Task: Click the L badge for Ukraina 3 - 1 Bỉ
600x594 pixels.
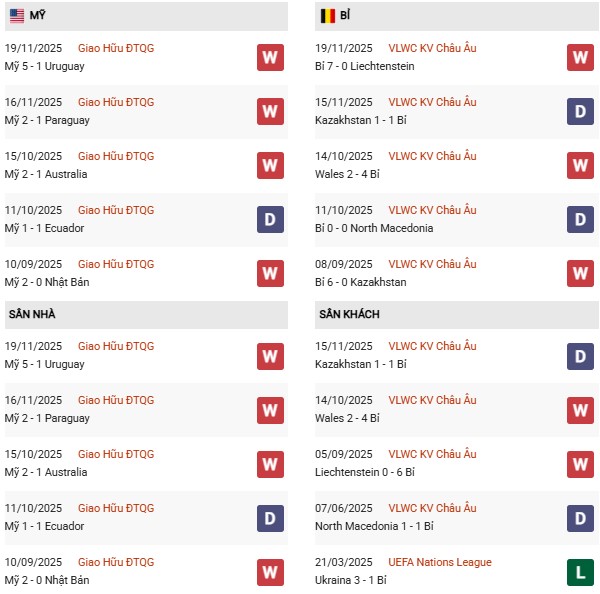Action: pyautogui.click(x=581, y=571)
